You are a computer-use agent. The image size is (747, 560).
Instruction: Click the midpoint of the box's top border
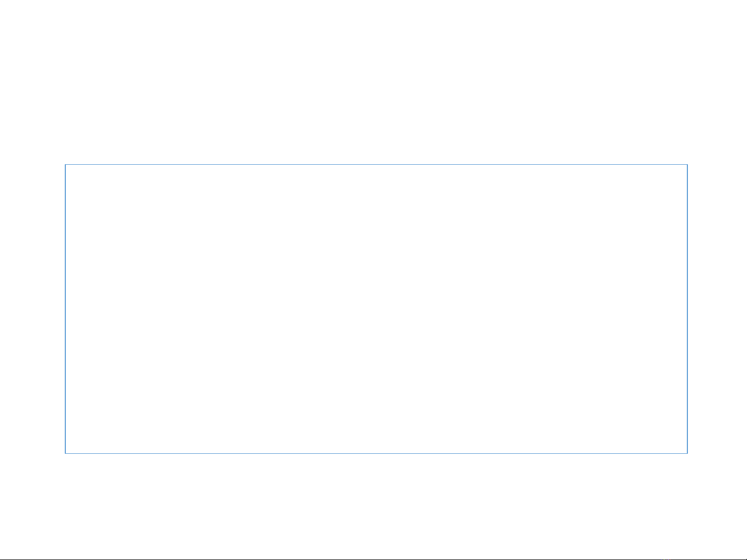(x=376, y=165)
